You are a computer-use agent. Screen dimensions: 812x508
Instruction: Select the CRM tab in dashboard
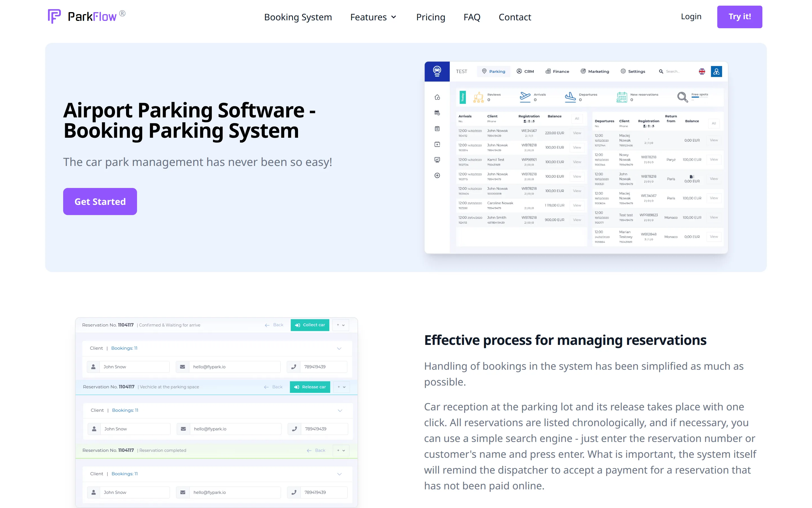tap(525, 71)
